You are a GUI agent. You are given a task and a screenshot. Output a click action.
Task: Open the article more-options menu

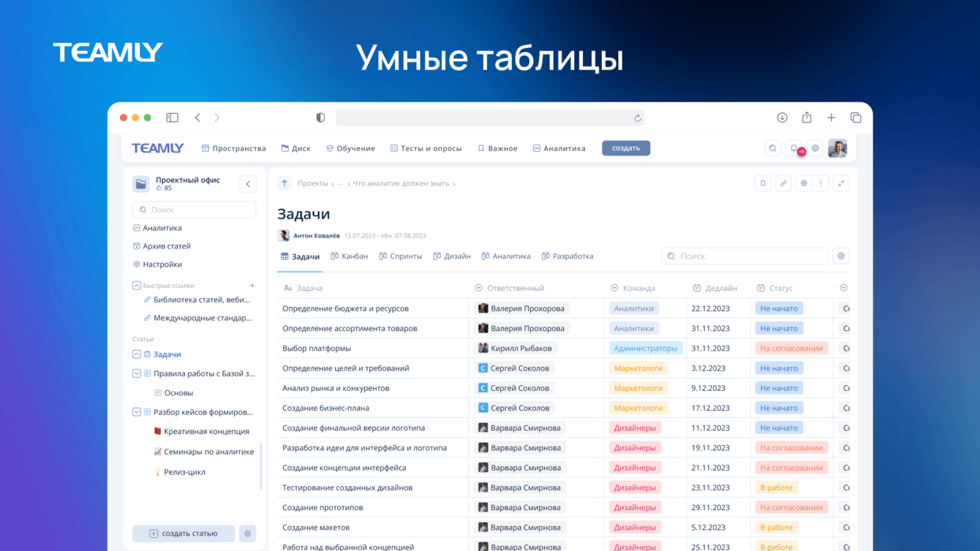(x=821, y=183)
